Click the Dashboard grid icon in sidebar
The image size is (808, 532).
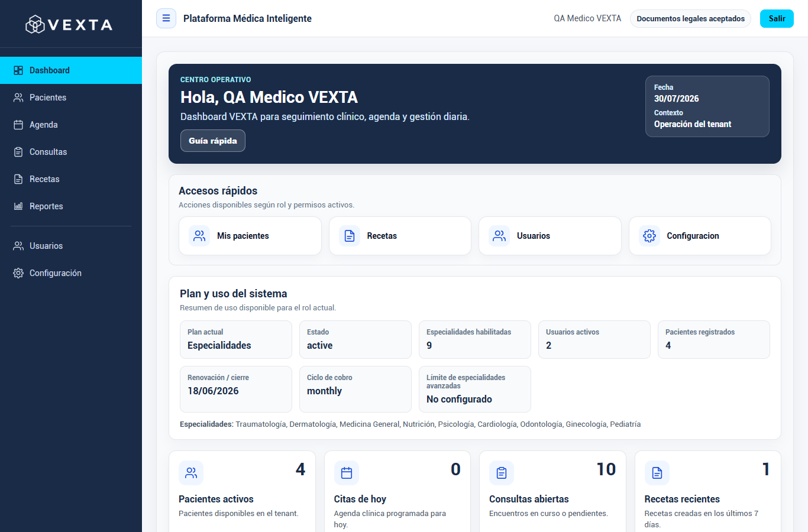tap(18, 70)
